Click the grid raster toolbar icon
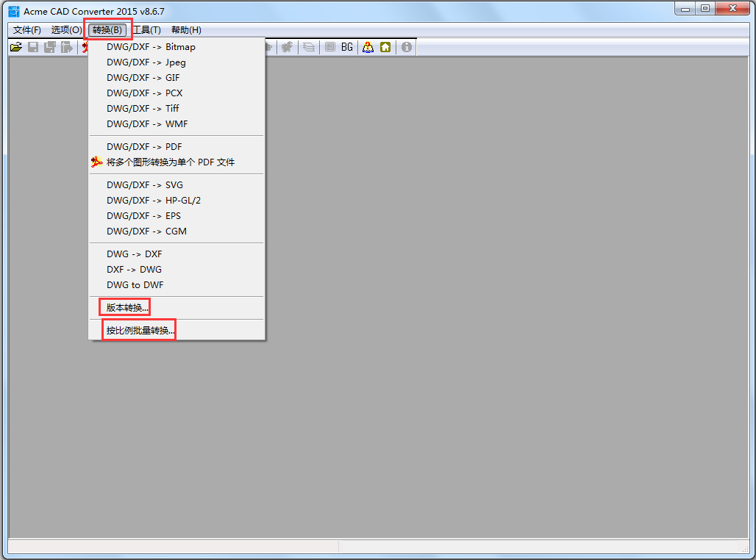This screenshot has height=560, width=756. (x=330, y=46)
